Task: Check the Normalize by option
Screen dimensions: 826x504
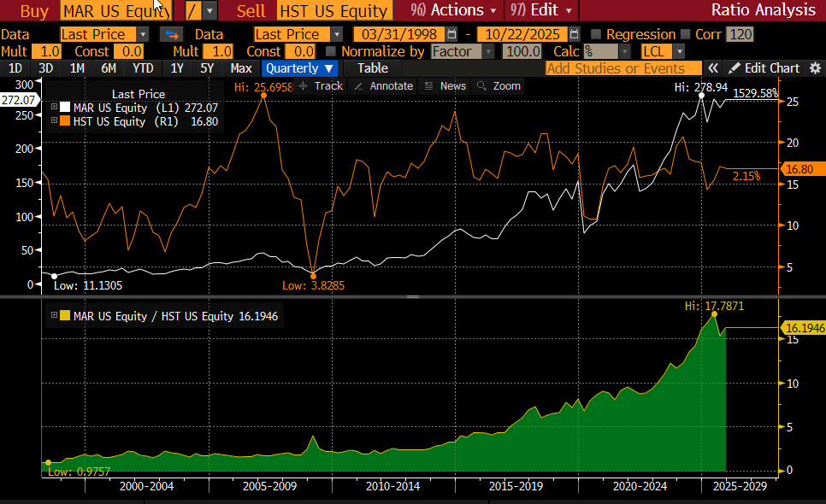Action: point(332,52)
